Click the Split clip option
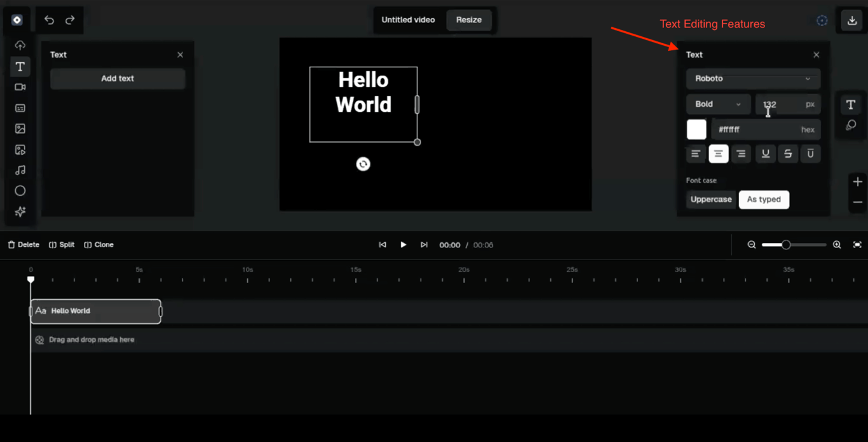 click(x=62, y=245)
